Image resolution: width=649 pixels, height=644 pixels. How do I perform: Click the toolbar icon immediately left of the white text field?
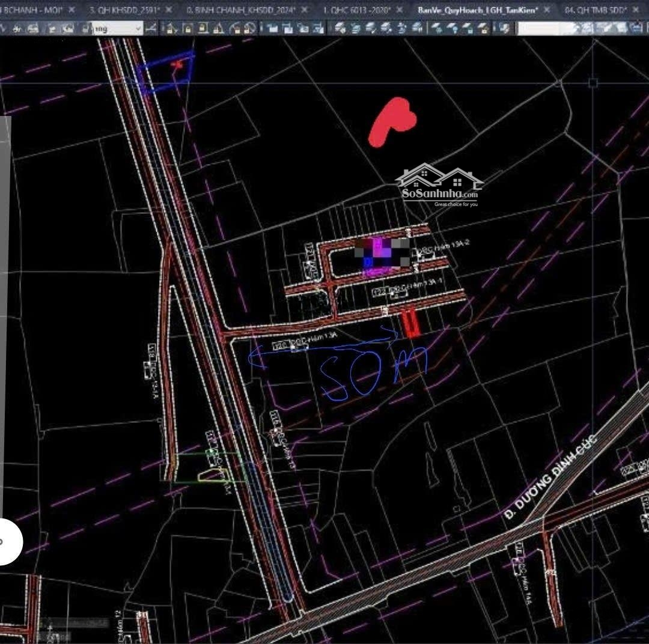pos(505,28)
